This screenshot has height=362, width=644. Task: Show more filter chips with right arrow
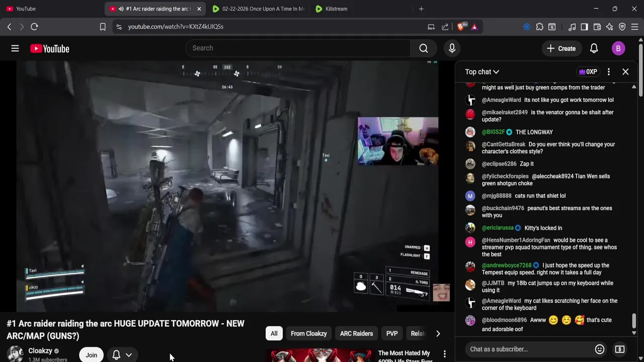tap(438, 333)
